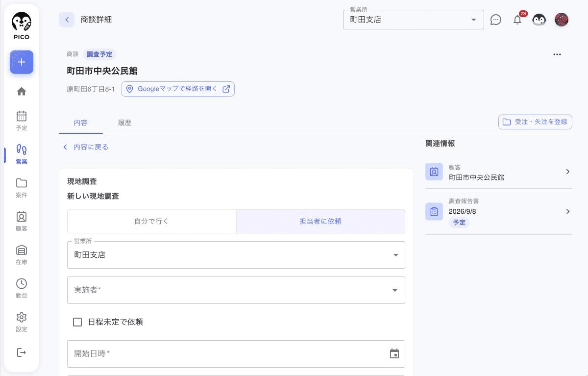Click the 予定 badge under 2026/9/8
The image size is (588, 376).
tap(459, 223)
